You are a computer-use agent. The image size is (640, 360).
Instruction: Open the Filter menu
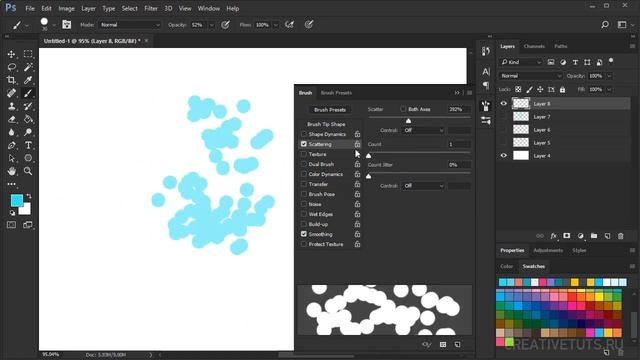[x=151, y=8]
